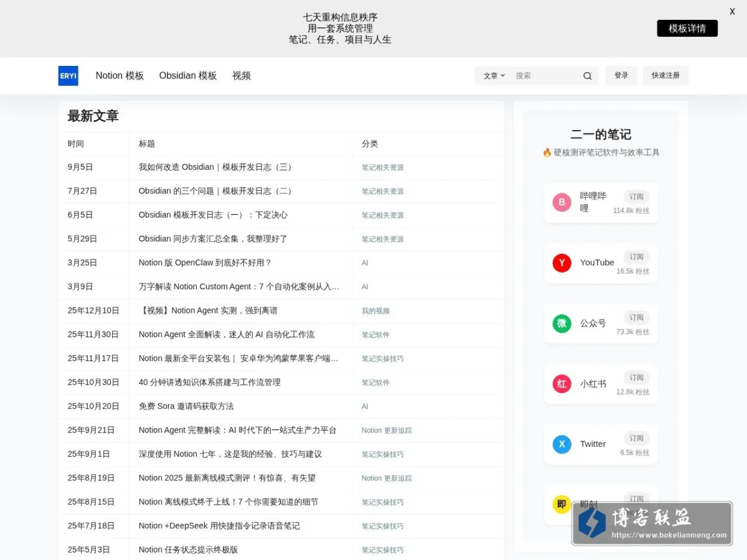Click 笔记相关资源 category in 9月5日 row

tap(383, 167)
